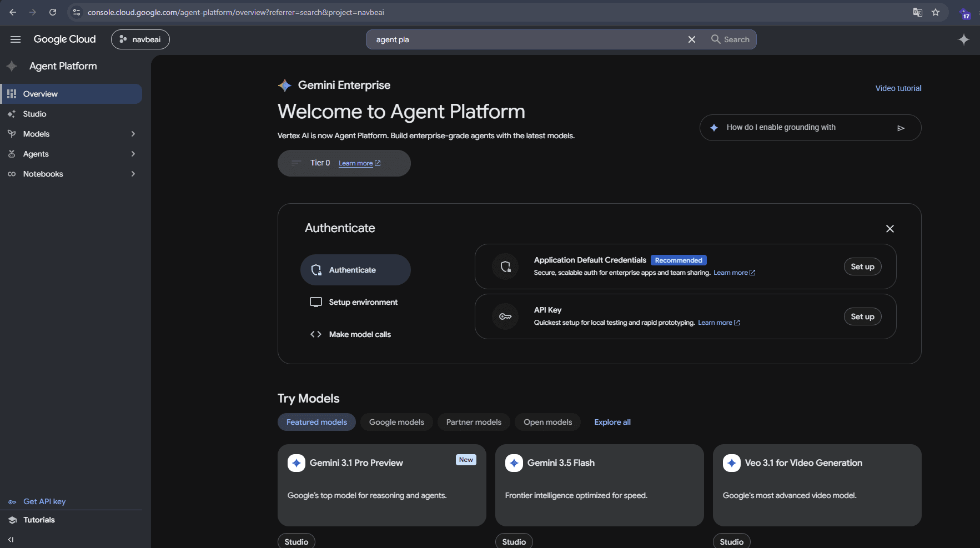Select the Setup environment step
Viewport: 980px width, 548px height.
(x=355, y=302)
